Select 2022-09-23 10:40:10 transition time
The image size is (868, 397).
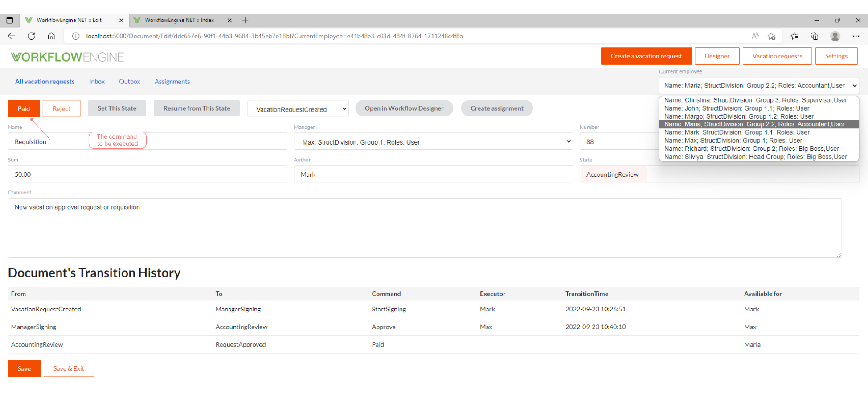point(595,327)
